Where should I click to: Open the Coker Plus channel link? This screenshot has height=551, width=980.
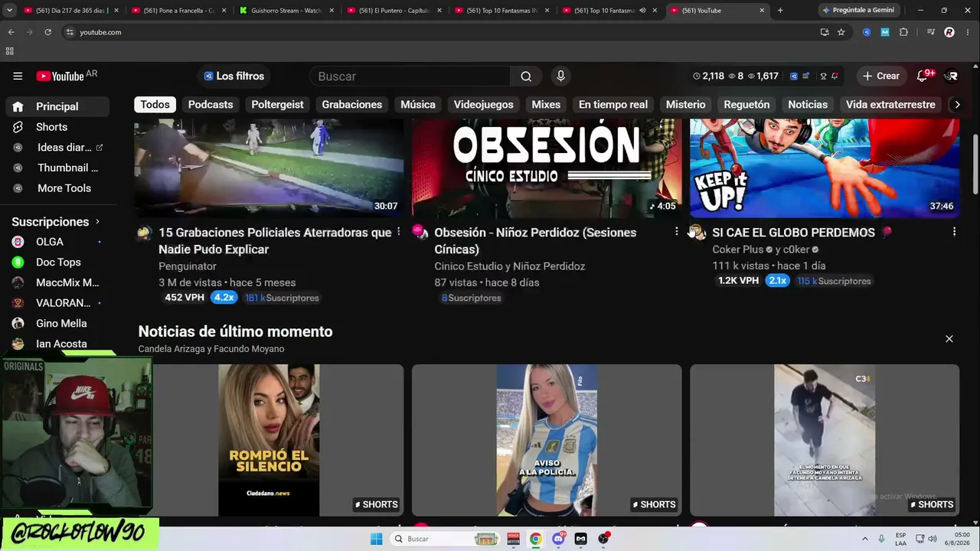(x=738, y=249)
